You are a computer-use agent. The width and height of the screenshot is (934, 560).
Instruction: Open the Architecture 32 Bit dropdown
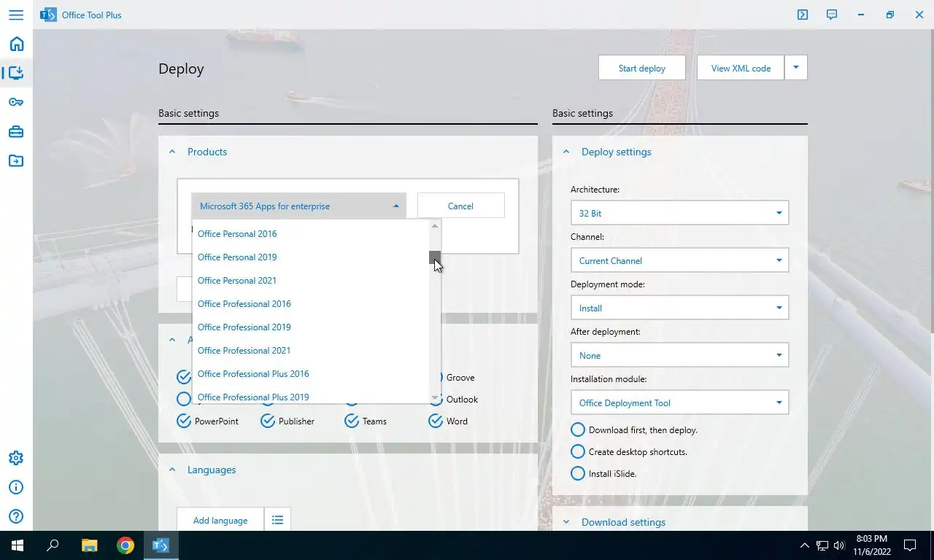(679, 213)
